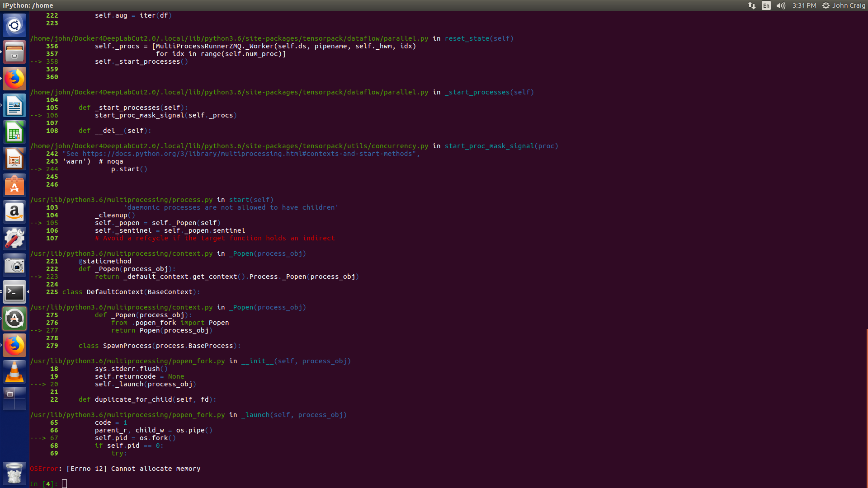The width and height of the screenshot is (868, 488).
Task: Open the workspace switcher
Action: (x=14, y=399)
